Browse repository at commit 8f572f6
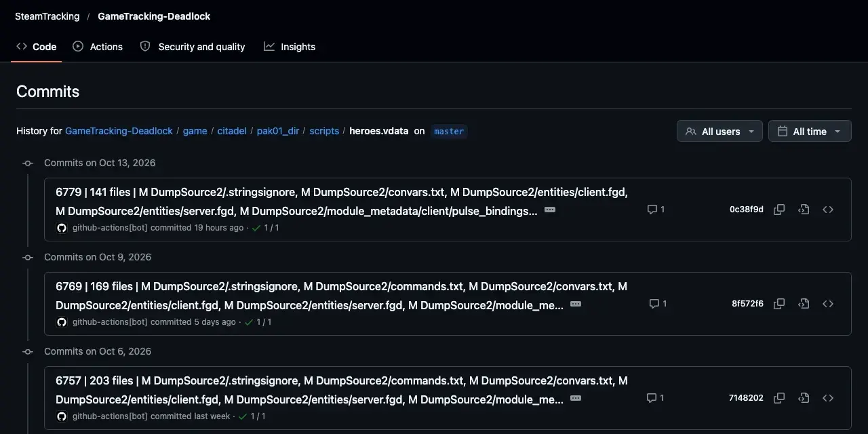This screenshot has width=868, height=434. (828, 304)
